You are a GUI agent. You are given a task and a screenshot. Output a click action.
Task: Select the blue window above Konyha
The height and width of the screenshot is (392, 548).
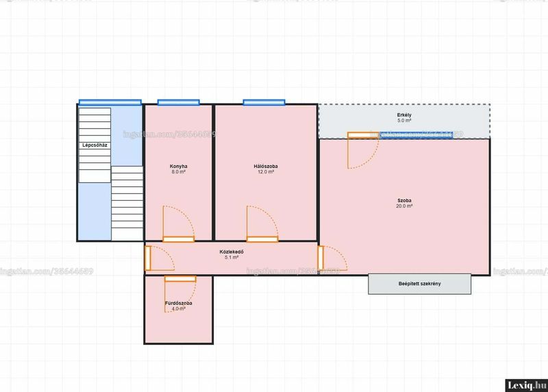click(x=179, y=103)
